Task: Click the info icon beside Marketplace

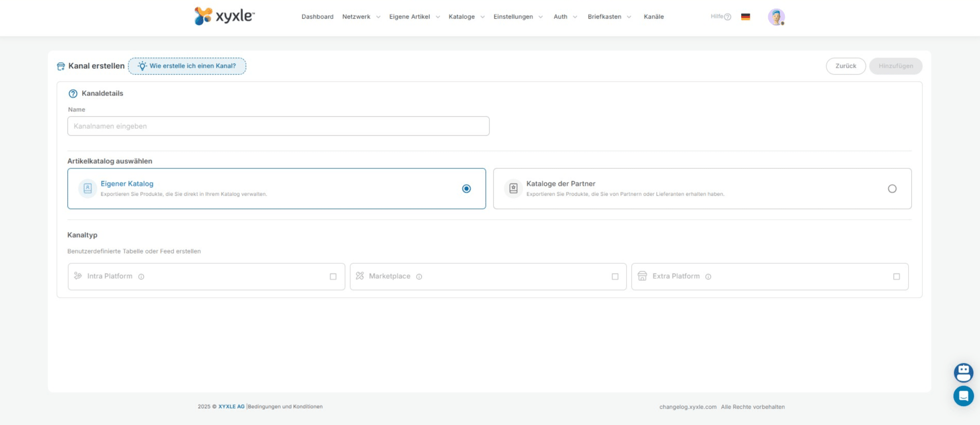Action: coord(419,277)
